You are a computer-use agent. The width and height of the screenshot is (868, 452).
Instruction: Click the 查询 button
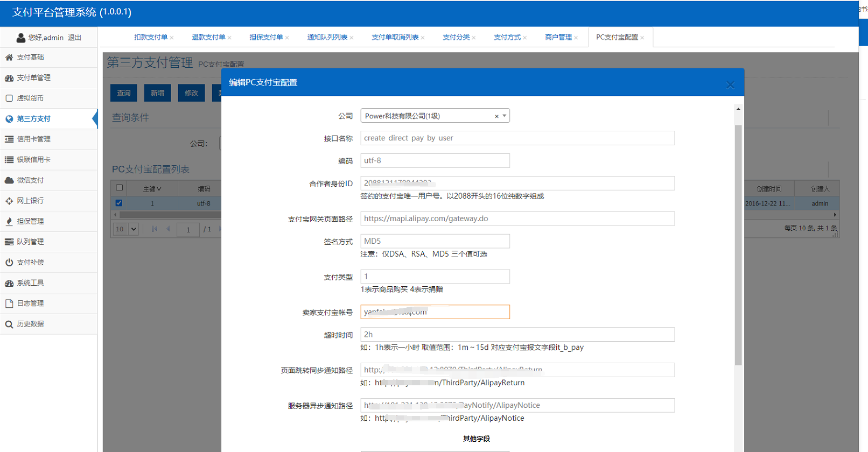(124, 93)
